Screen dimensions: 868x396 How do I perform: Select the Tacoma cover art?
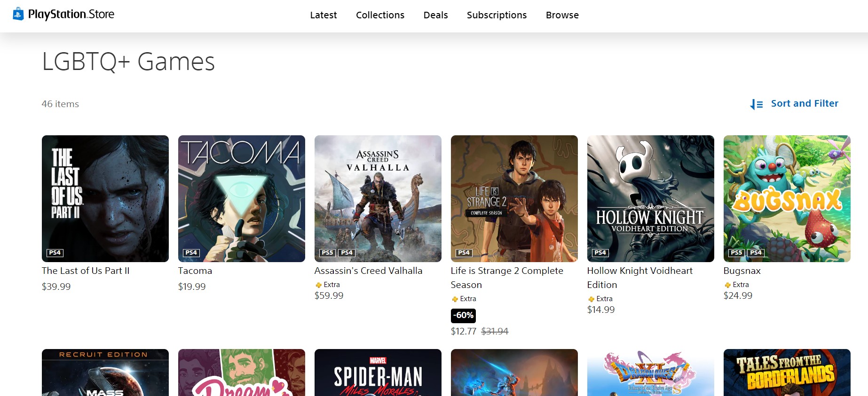point(242,199)
